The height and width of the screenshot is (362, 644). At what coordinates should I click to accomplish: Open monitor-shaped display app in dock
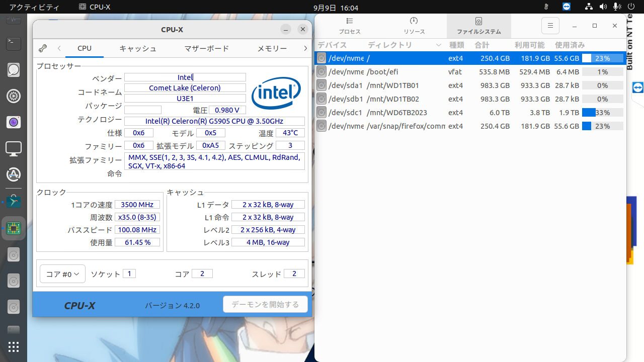(x=14, y=148)
